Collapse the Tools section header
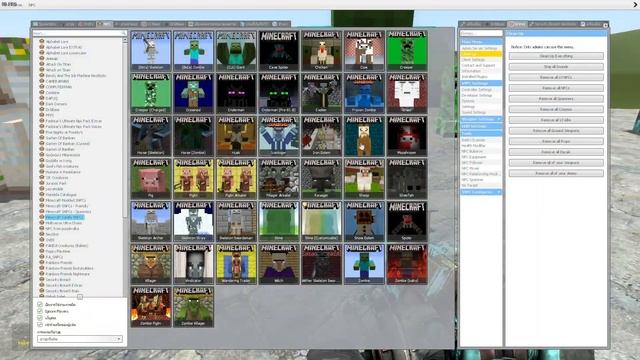Screen dimensions: 640x360 point(481,133)
